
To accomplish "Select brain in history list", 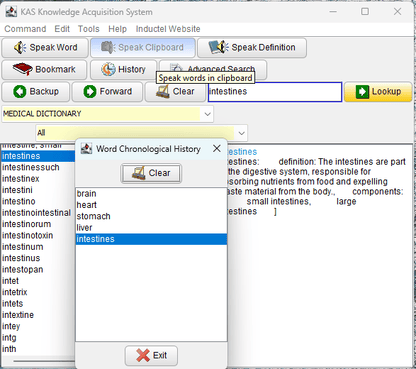I will 151,194.
